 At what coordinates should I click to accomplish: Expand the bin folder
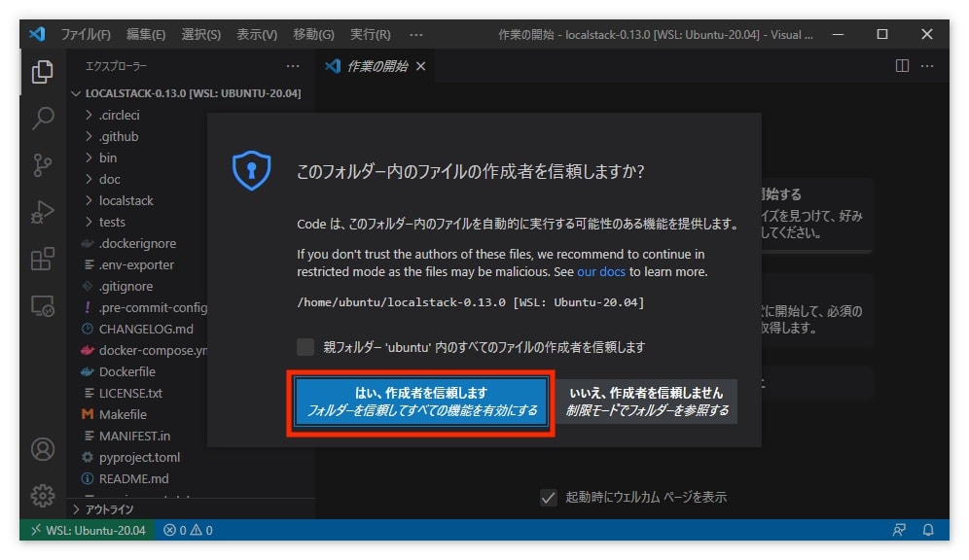108,157
